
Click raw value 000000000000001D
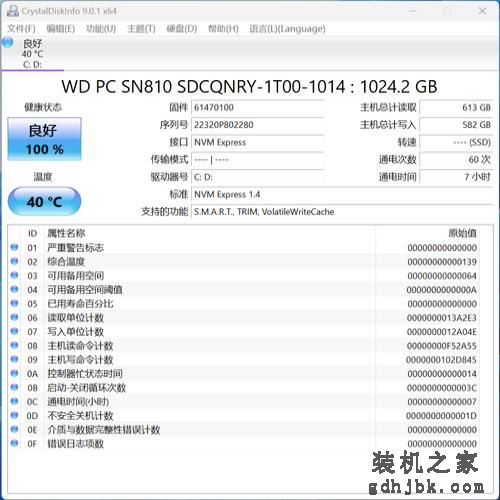tap(442, 416)
